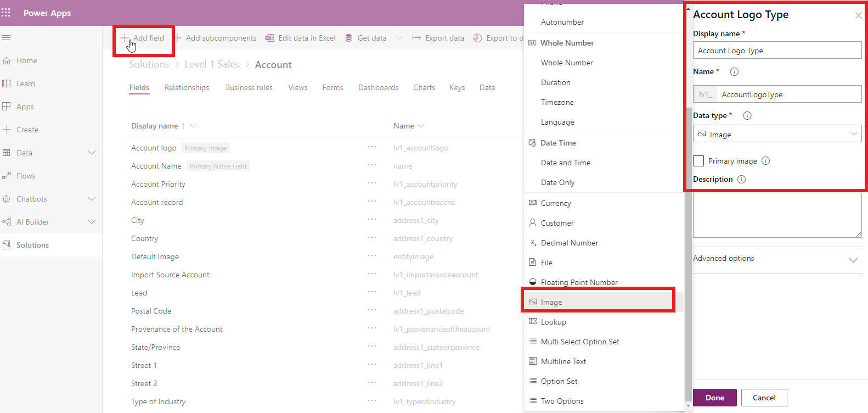Switch to the Forms tab

pyautogui.click(x=332, y=87)
